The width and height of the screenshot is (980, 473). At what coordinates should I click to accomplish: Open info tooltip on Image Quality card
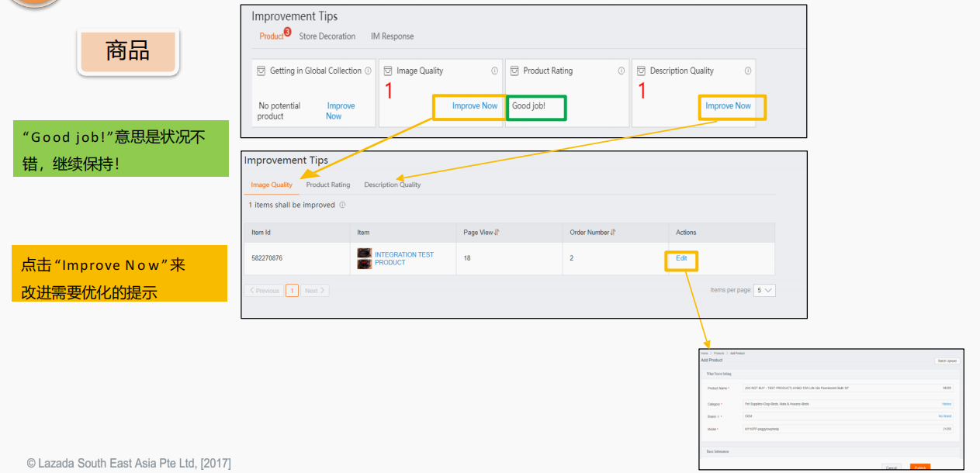(494, 71)
